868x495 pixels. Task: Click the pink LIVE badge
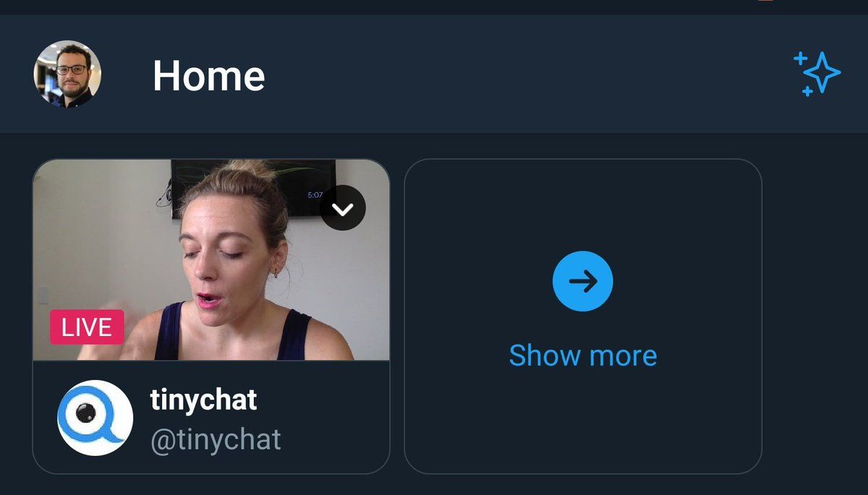[x=87, y=327]
